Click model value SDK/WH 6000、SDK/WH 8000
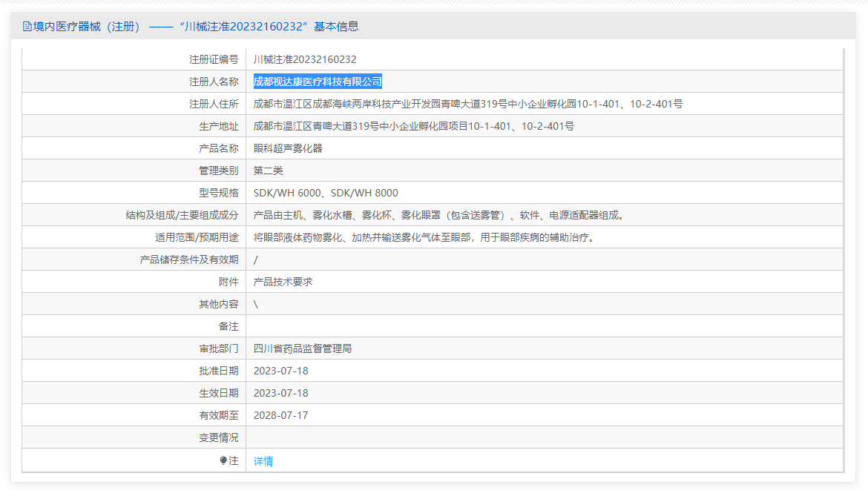This screenshot has height=496, width=868. (326, 193)
